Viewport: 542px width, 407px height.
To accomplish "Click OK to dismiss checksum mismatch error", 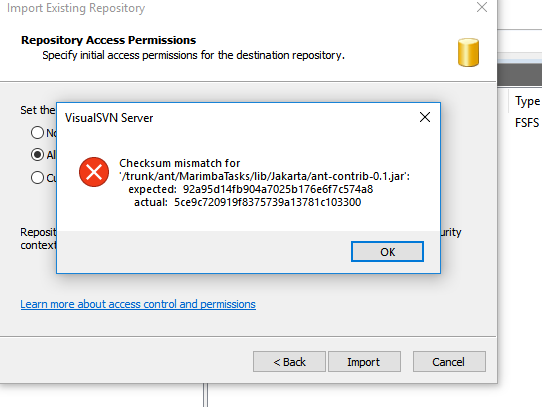I will 387,251.
